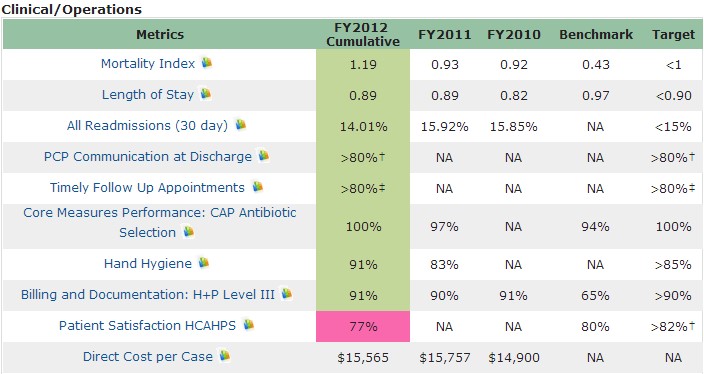Open chart icon for CAP Antibiotic Selection
Screen dimensions: 704x374
click(189, 231)
